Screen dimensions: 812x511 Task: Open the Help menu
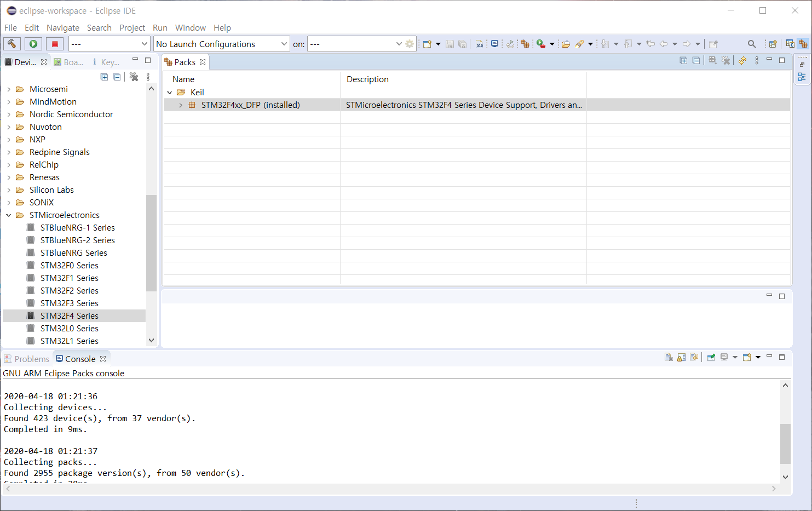(x=222, y=27)
